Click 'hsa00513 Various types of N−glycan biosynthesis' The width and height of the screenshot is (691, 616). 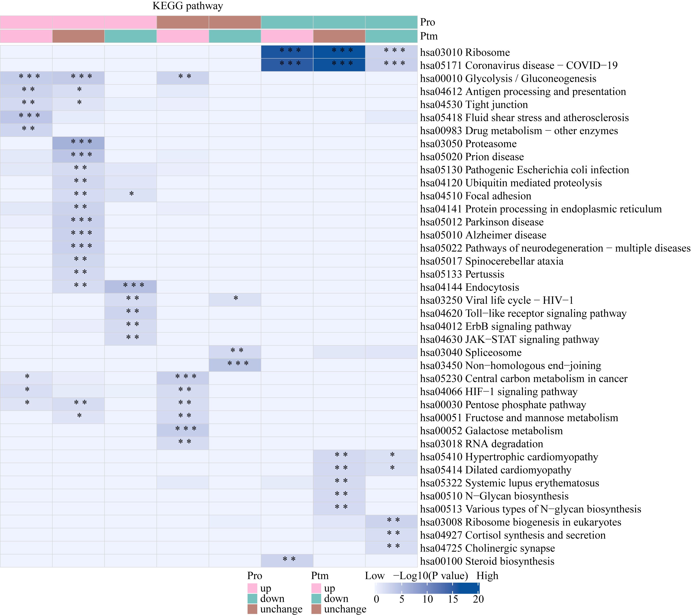(530, 509)
